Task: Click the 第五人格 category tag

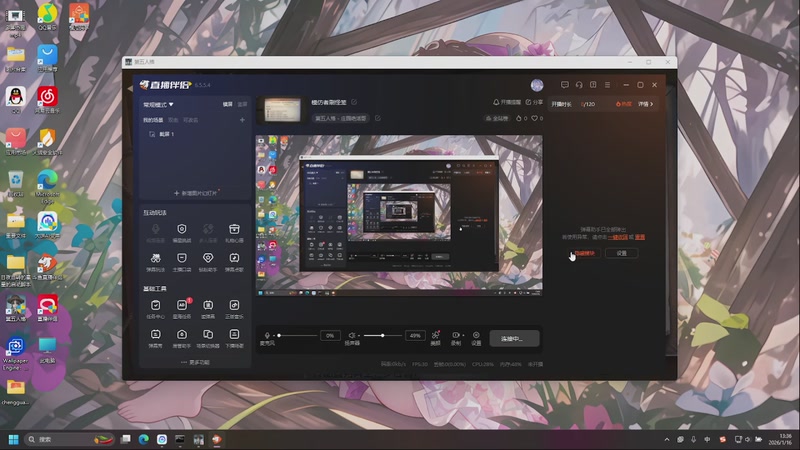Action: (x=340, y=118)
